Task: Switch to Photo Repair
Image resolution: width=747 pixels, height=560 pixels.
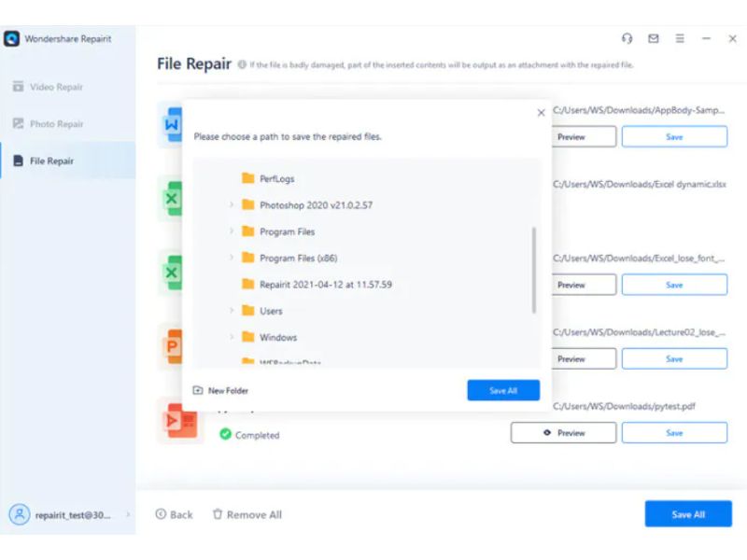Action: point(67,124)
